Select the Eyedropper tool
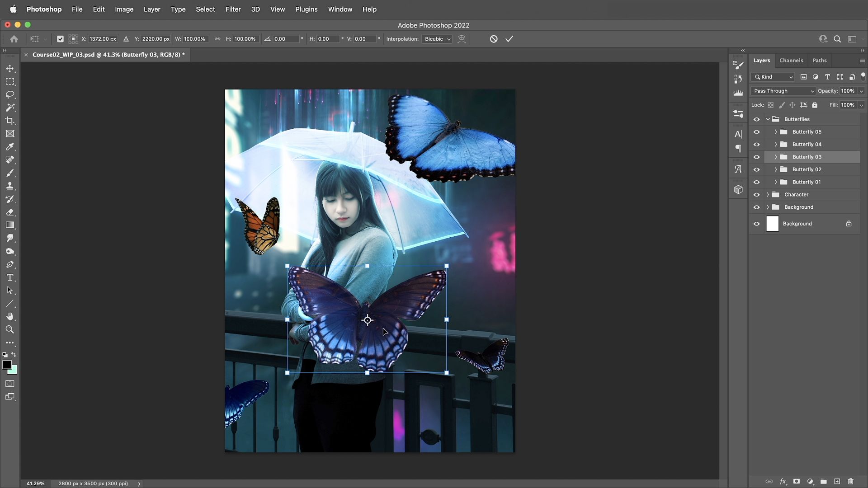The image size is (868, 488). 10,147
